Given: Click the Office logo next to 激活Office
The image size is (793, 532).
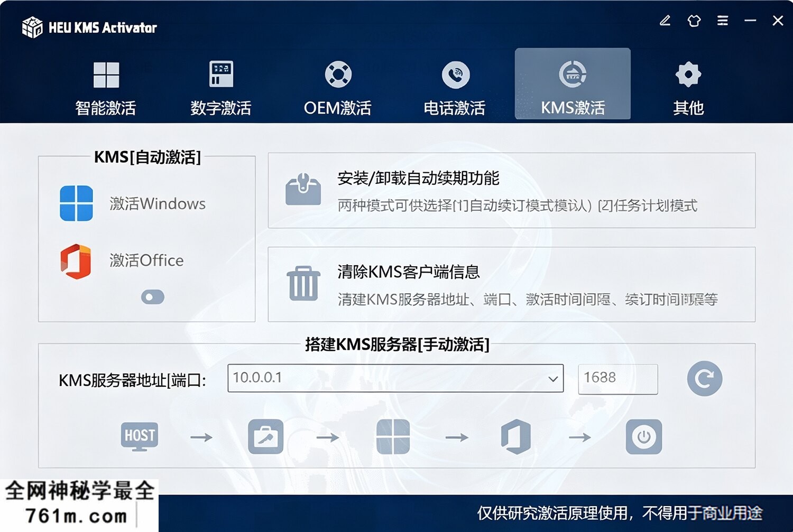Looking at the screenshot, I should pyautogui.click(x=76, y=261).
